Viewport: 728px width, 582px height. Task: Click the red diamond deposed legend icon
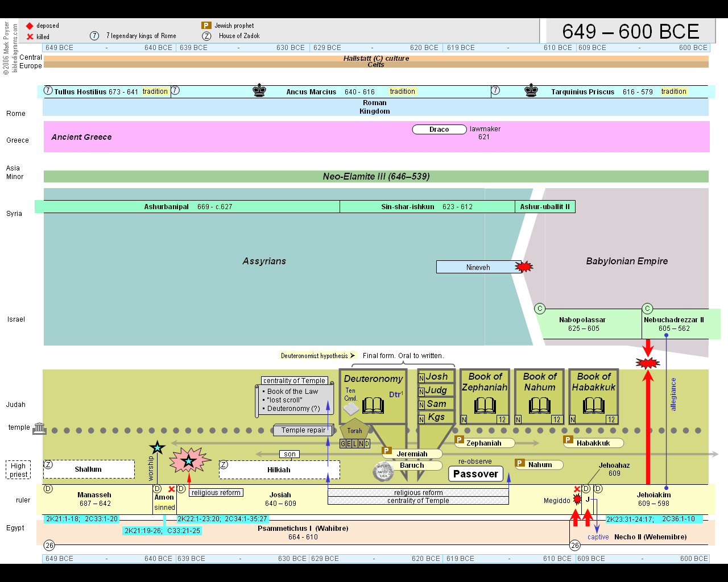pos(30,26)
